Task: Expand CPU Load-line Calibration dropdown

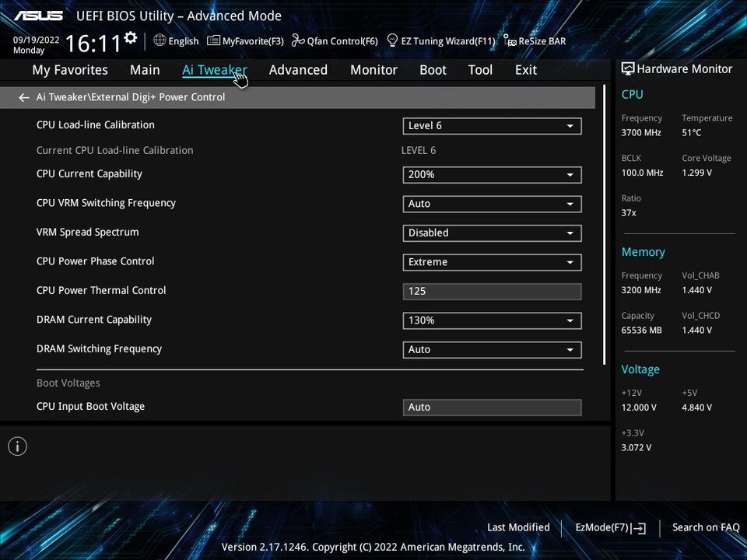Action: click(492, 126)
